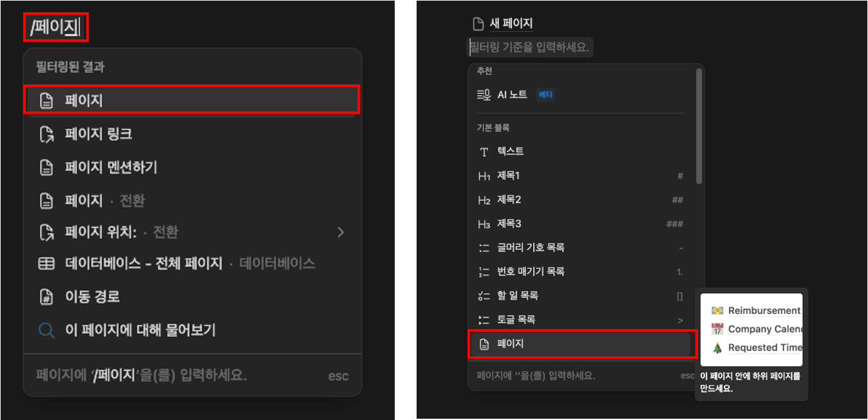The width and height of the screenshot is (868, 420).
Task: Choose 글머리 기호 목록 block
Action: click(x=580, y=247)
